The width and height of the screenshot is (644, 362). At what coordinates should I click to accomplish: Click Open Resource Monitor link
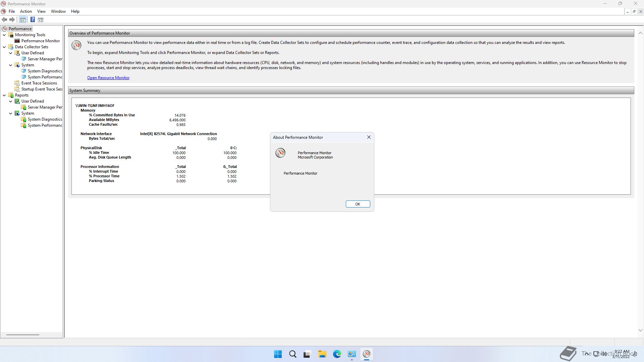click(108, 78)
